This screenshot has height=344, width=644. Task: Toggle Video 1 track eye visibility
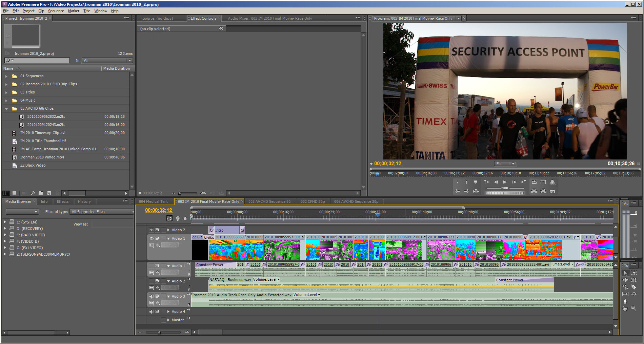[152, 238]
